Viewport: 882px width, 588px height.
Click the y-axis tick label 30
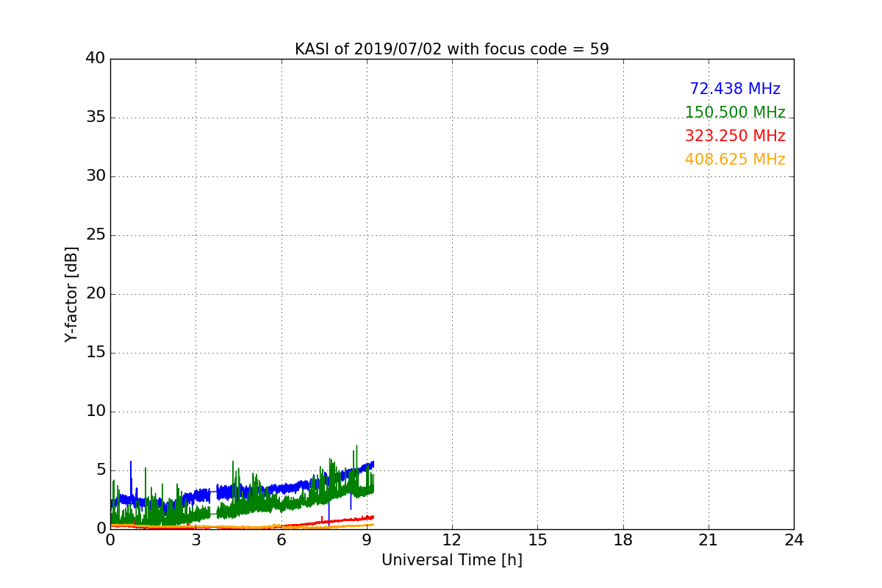pyautogui.click(x=96, y=176)
